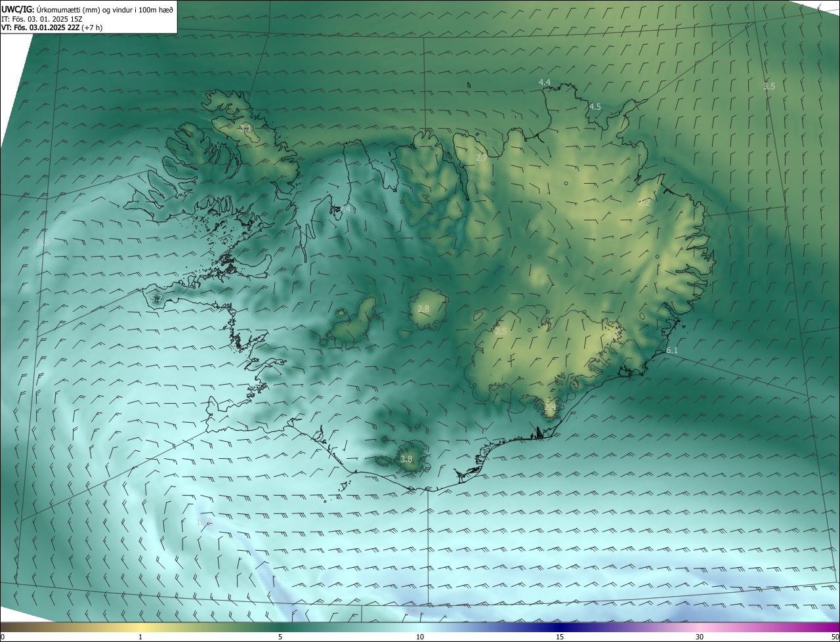This screenshot has width=840, height=642.
Task: Click the 30 tick on the color scale
Action: pos(700,637)
